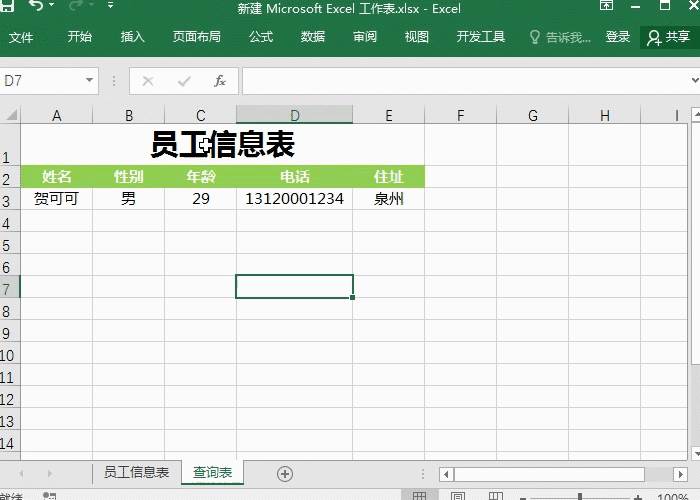Select the 开发工具 tab
Viewport: 700px width, 500px height.
point(481,37)
